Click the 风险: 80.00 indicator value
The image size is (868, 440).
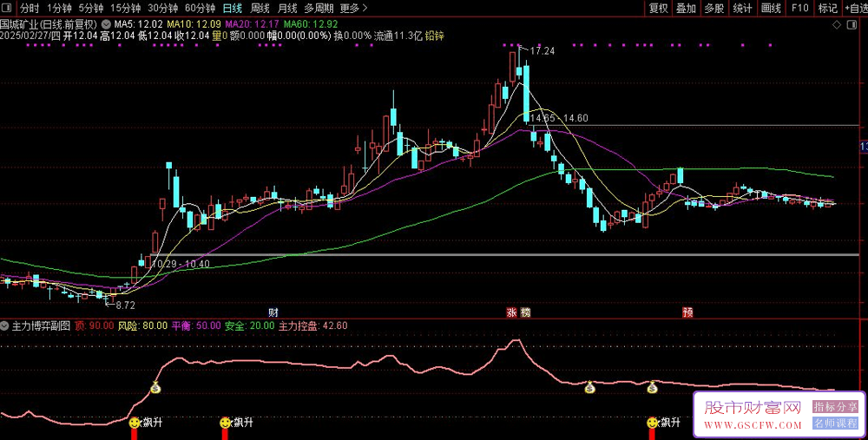(x=143, y=325)
